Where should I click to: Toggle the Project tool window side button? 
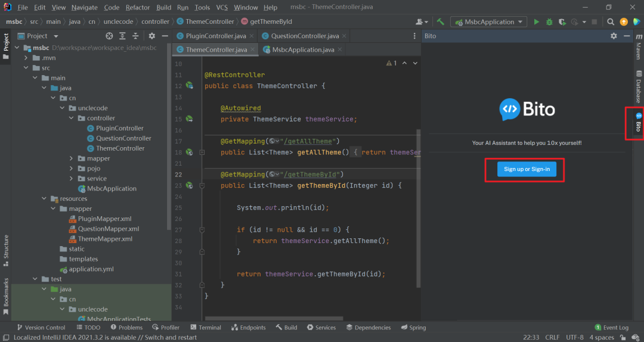click(x=6, y=46)
